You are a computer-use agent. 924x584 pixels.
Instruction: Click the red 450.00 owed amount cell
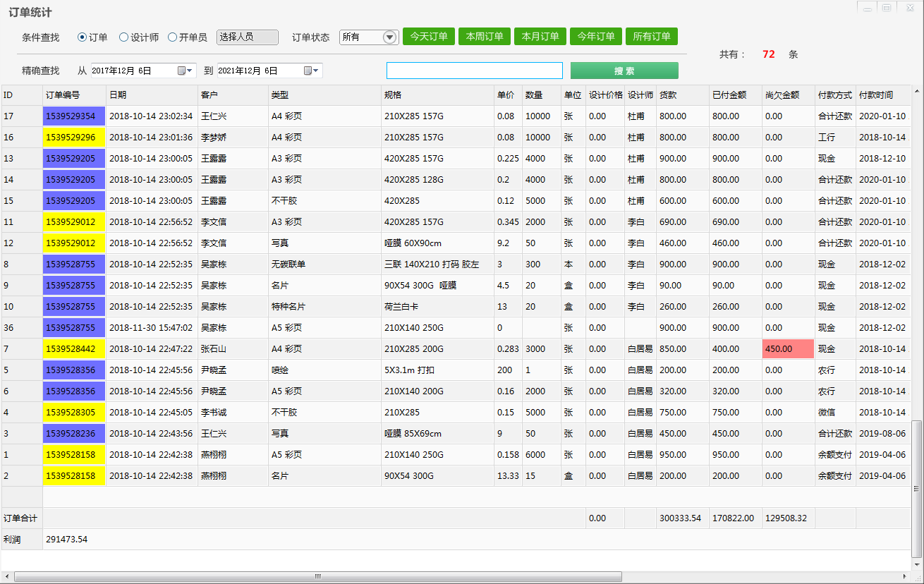coord(788,349)
